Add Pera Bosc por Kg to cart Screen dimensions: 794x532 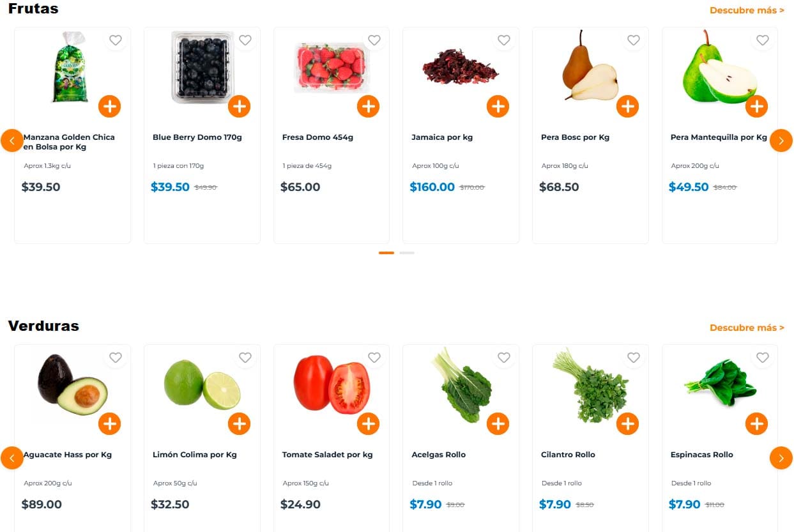(627, 106)
